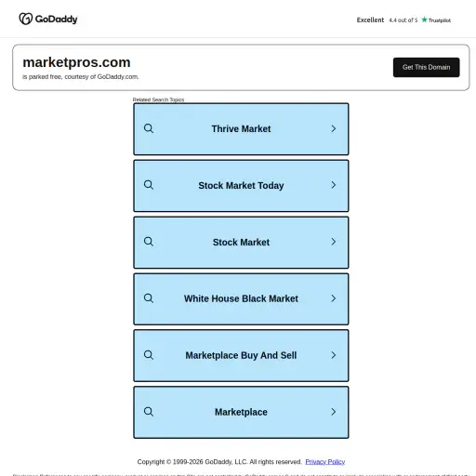
Task: Click the GoDaddy logo icon
Action: (25, 19)
